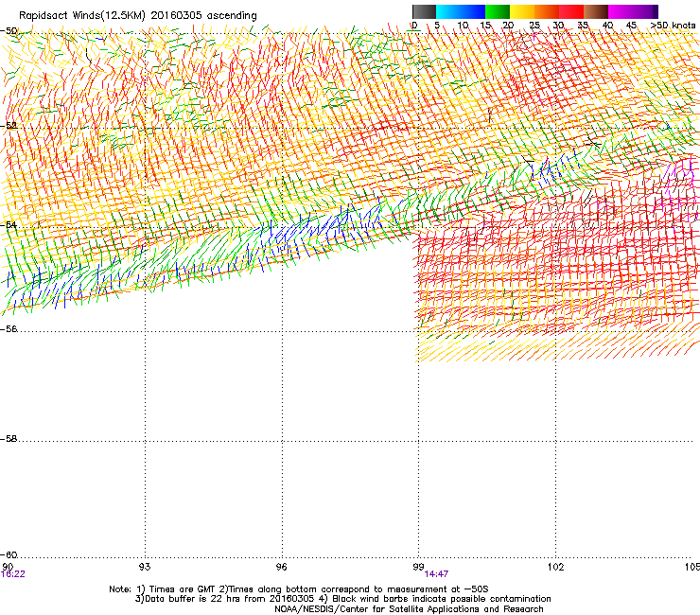Viewport: 700px width, 615px height.
Task: Select the green 15-20 knots legend swatch
Action: point(498,11)
